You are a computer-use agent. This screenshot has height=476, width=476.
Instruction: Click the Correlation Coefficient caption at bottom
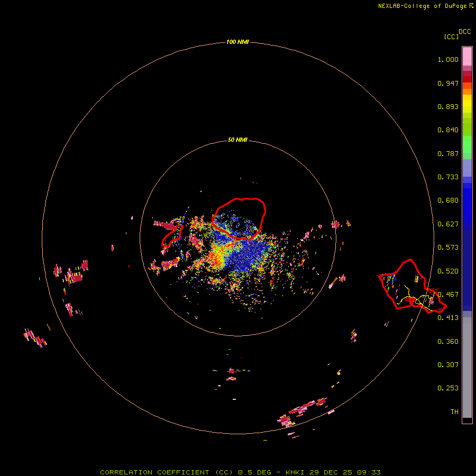(240, 472)
